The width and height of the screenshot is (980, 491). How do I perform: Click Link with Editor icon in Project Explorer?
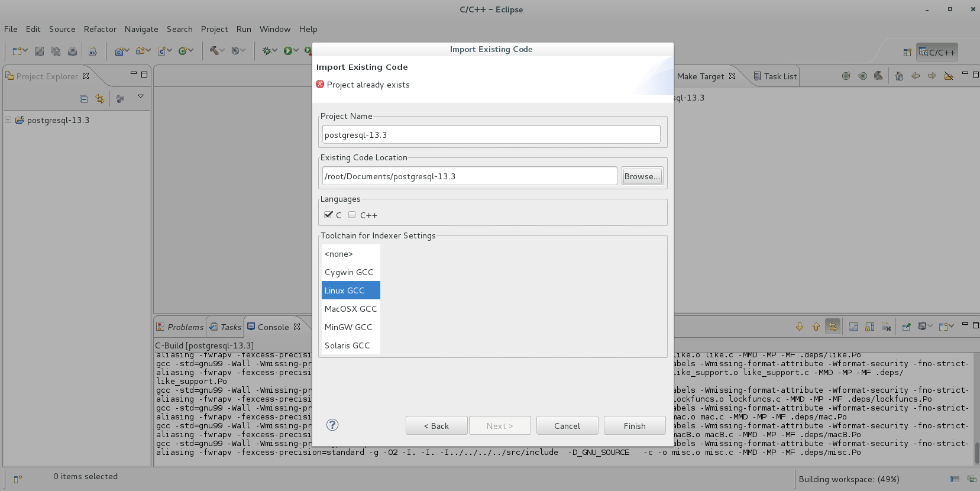pyautogui.click(x=100, y=99)
